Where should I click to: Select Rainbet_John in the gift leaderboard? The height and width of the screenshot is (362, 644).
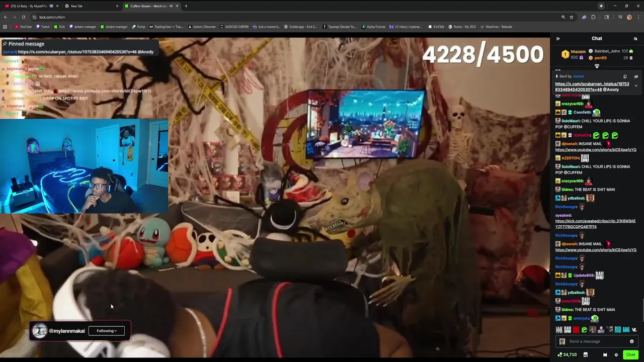607,51
